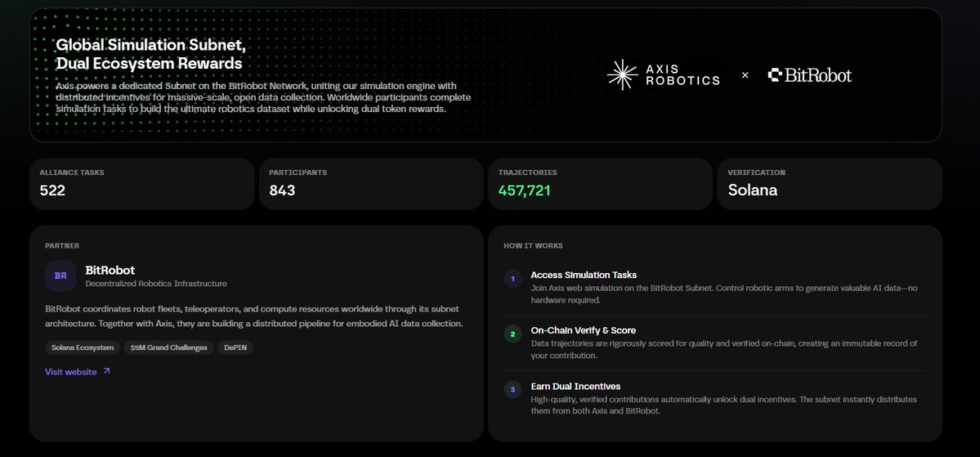Click the Earn Dual Incentives step title
Image resolution: width=980 pixels, height=457 pixels.
(575, 387)
